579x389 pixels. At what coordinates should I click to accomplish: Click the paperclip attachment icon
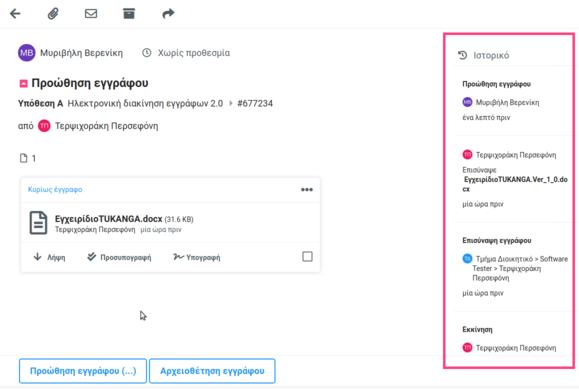(53, 14)
